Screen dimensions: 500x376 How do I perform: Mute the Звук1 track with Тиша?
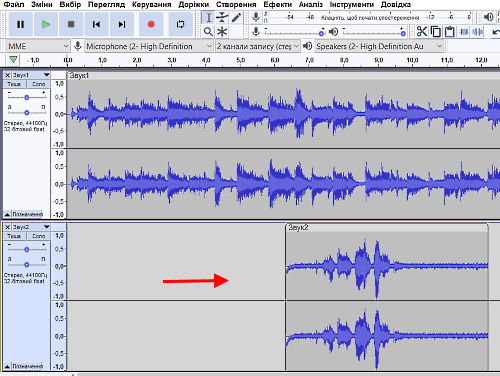pos(14,84)
